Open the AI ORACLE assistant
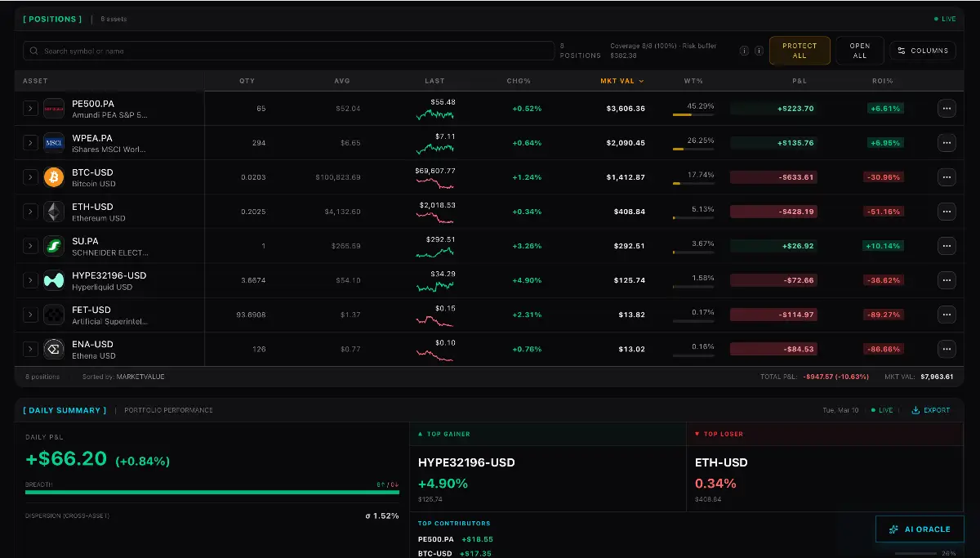The width and height of the screenshot is (980, 558). (920, 529)
